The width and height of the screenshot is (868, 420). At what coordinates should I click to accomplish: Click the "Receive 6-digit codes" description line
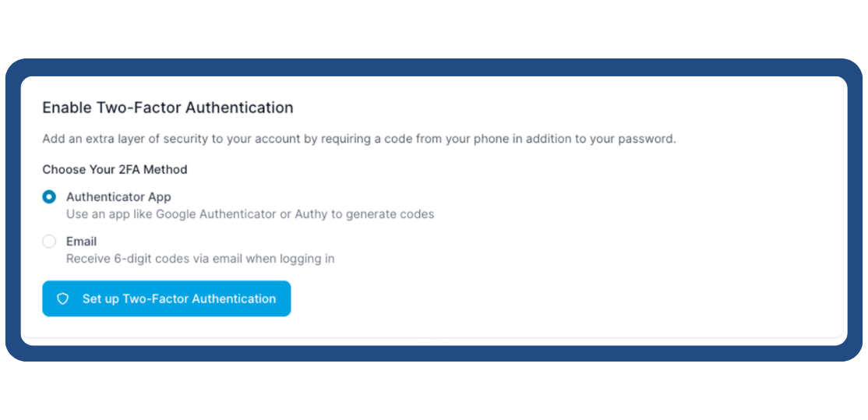pyautogui.click(x=200, y=258)
